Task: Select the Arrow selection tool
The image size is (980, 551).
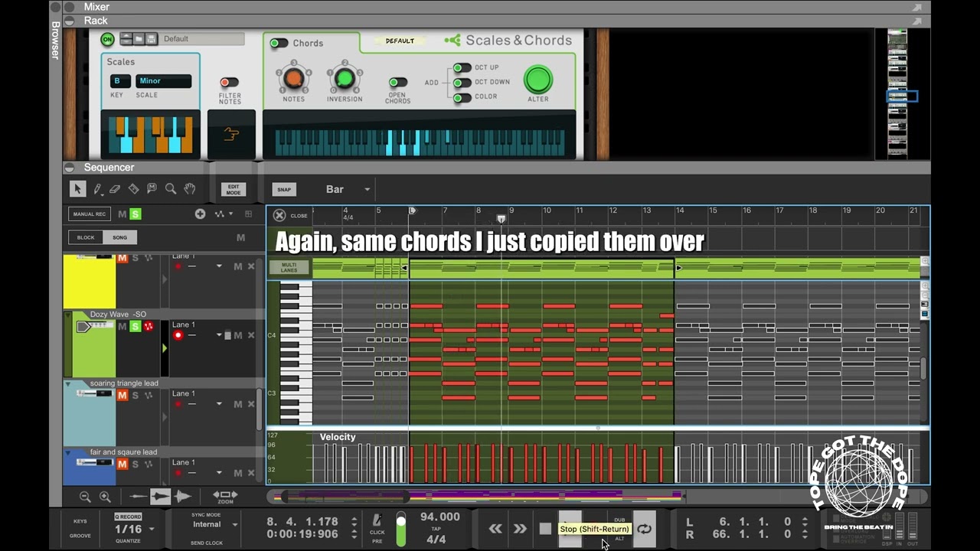Action: click(x=77, y=189)
